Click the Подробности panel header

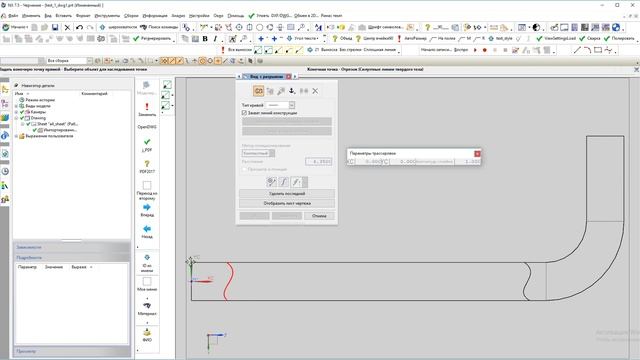point(72,258)
